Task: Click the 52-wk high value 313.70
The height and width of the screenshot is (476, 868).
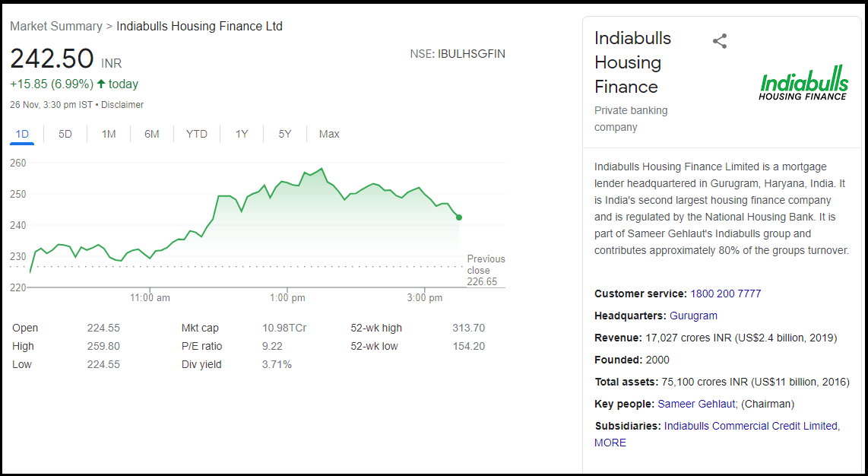Action: 468,328
